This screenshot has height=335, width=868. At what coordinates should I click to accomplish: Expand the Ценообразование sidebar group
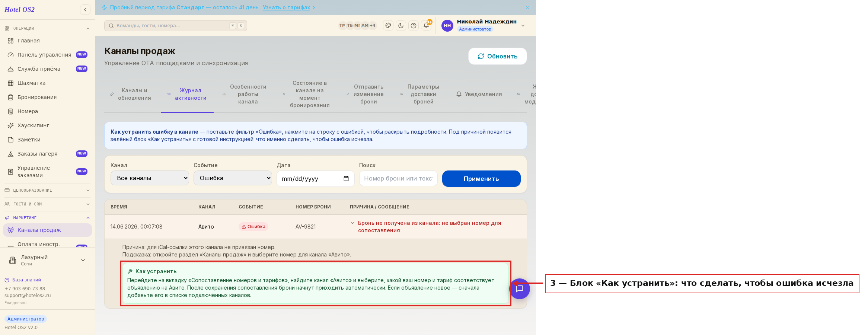(47, 190)
